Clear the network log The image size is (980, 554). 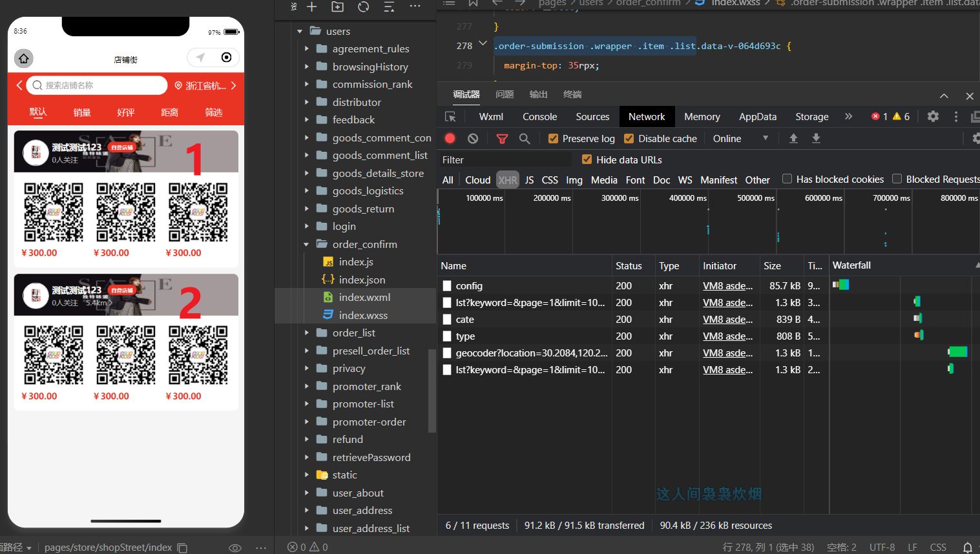tap(473, 138)
